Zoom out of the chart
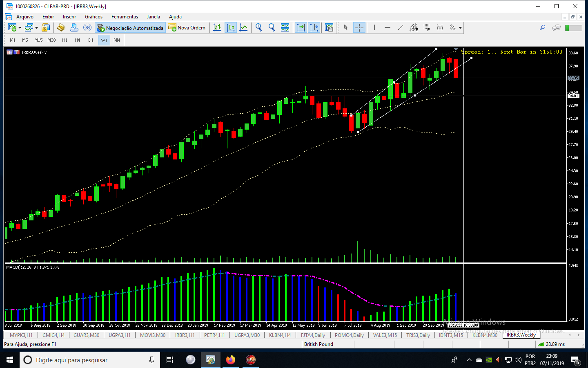 click(x=272, y=28)
